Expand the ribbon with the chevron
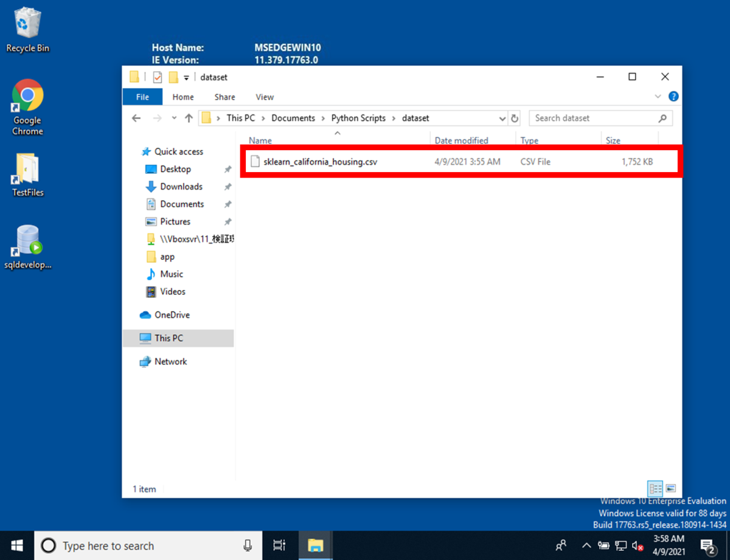This screenshot has width=730, height=560. pos(658,97)
